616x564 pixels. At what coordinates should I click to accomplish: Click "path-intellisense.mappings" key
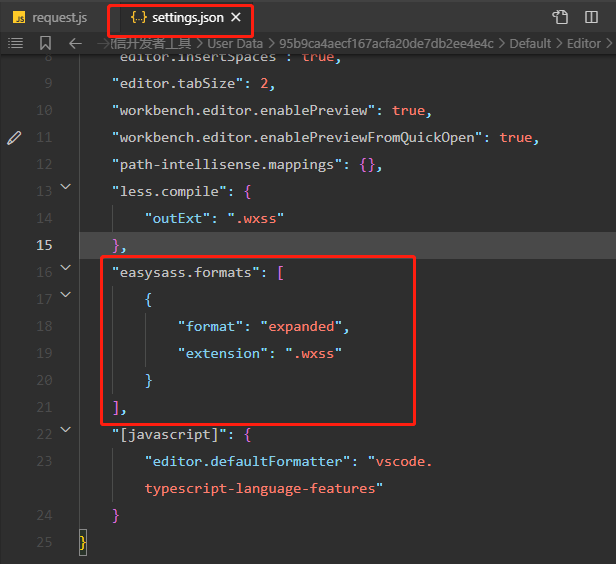tap(227, 165)
